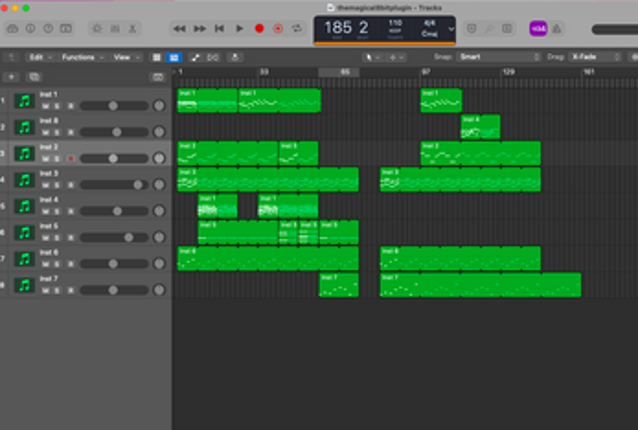
Task: Toggle the Cycle mode button
Action: point(297,29)
